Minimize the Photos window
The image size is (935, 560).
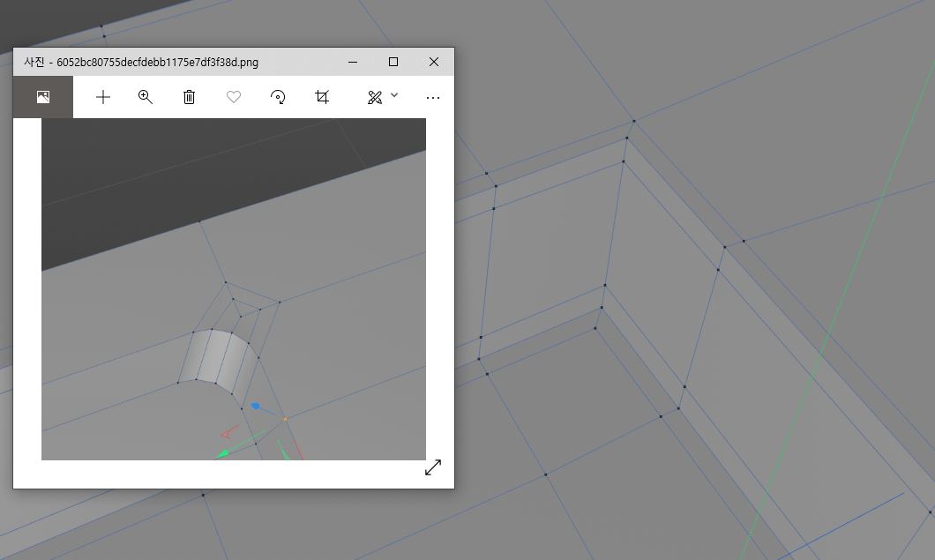coord(353,62)
